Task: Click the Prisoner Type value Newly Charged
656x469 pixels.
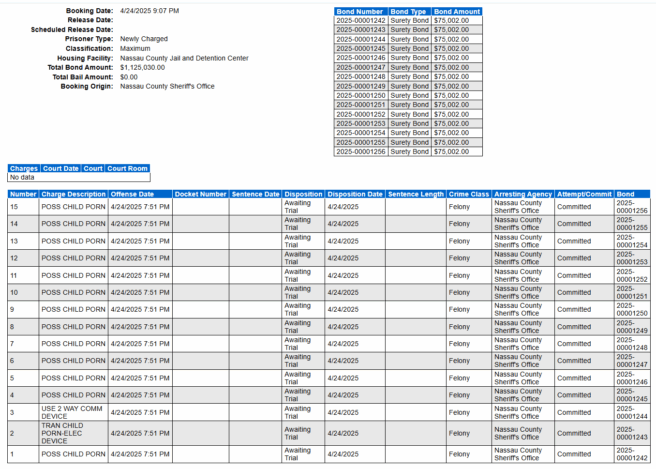Action: point(144,39)
